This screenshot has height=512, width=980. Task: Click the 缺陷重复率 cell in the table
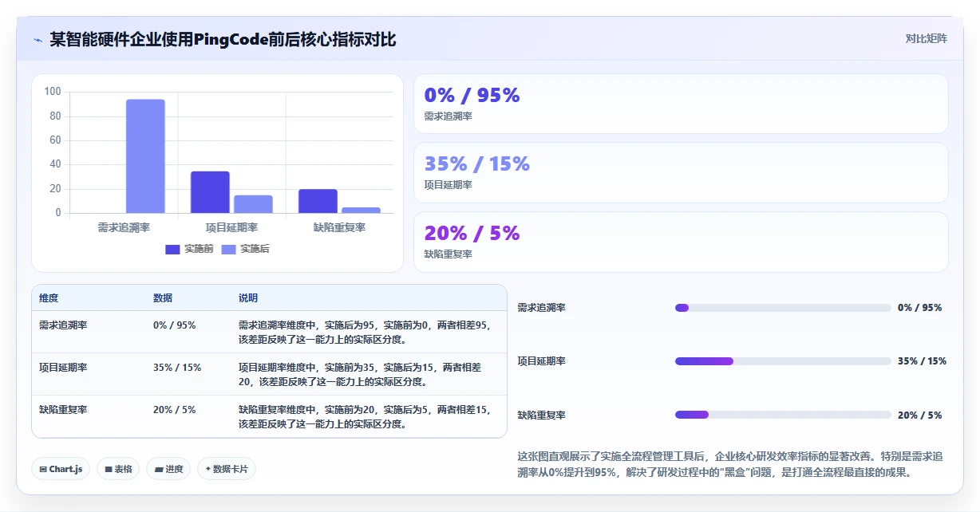pos(63,410)
